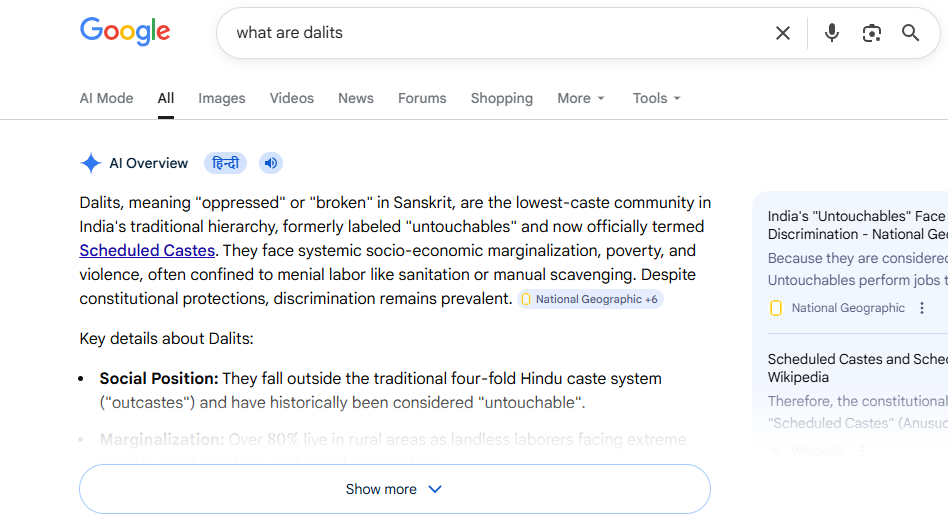
Task: Switch the AI Overview to Hindi
Action: tap(225, 163)
